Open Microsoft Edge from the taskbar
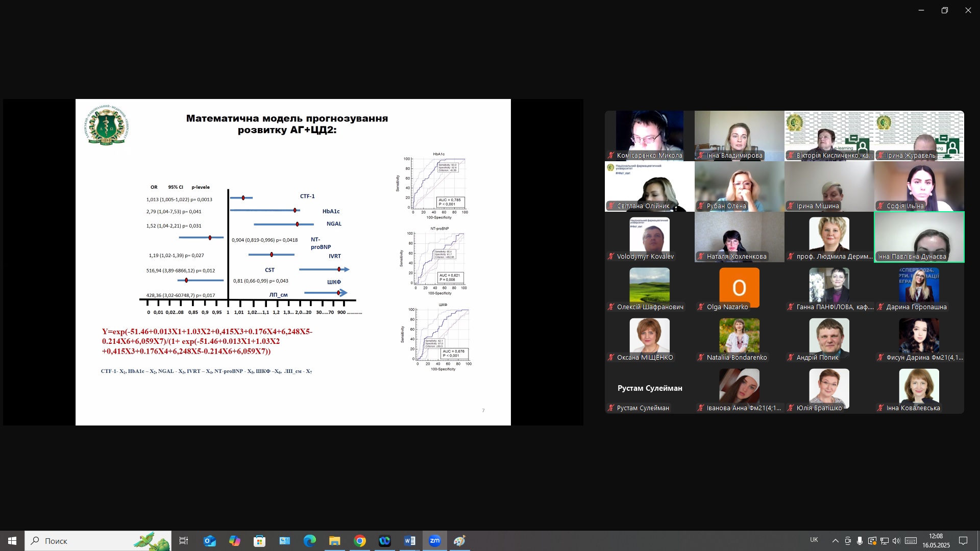This screenshot has height=551, width=980. [310, 541]
